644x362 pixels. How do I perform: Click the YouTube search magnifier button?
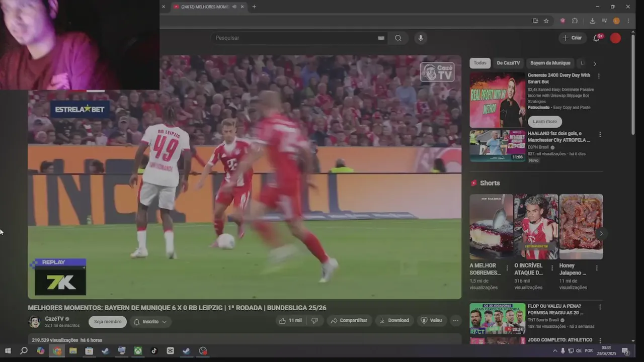coord(398,38)
